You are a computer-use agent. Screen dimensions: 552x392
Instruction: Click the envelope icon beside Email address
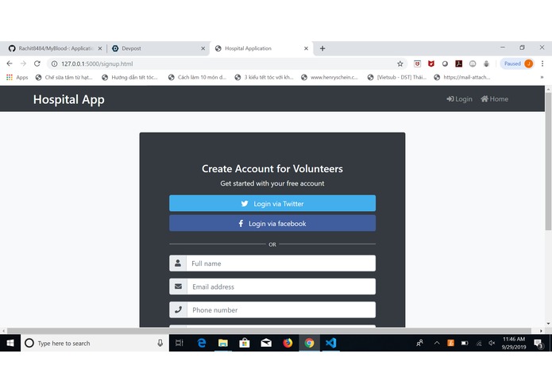click(178, 286)
